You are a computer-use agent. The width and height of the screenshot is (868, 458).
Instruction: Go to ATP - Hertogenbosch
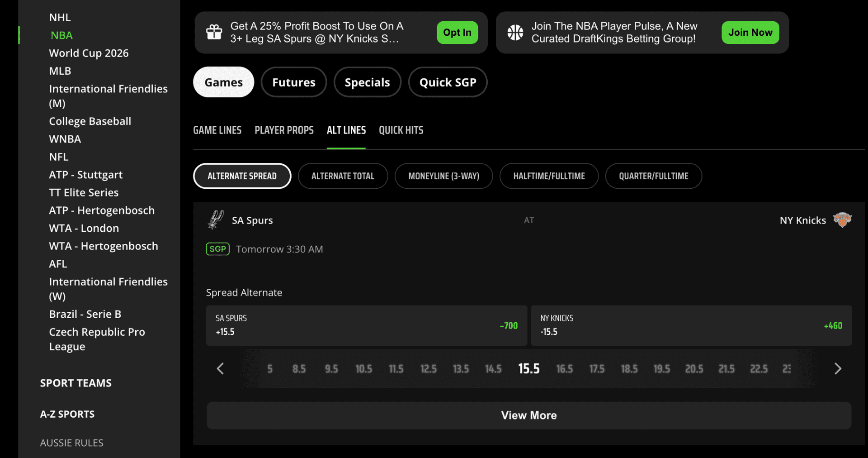102,210
